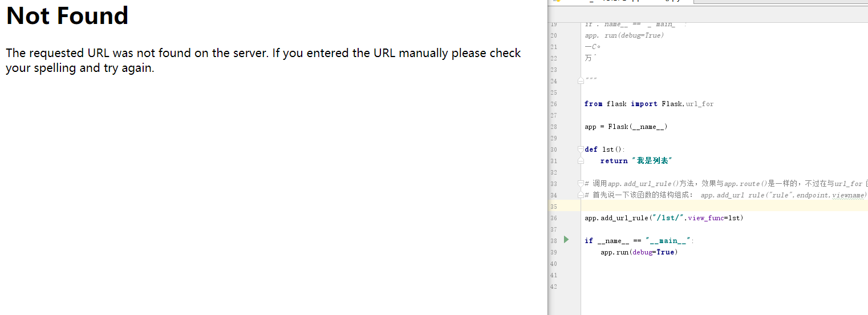Viewport: 868px width, 315px height.
Task: Toggle fold marker at line 24 docstring end
Action: coord(581,81)
